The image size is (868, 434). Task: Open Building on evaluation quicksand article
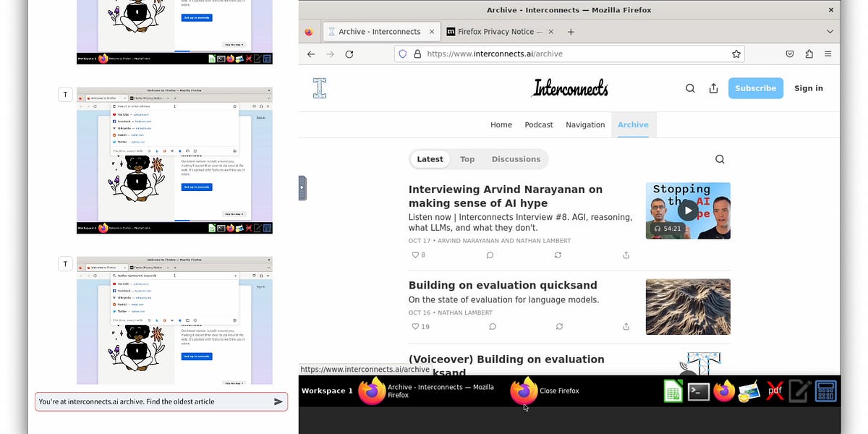click(503, 285)
